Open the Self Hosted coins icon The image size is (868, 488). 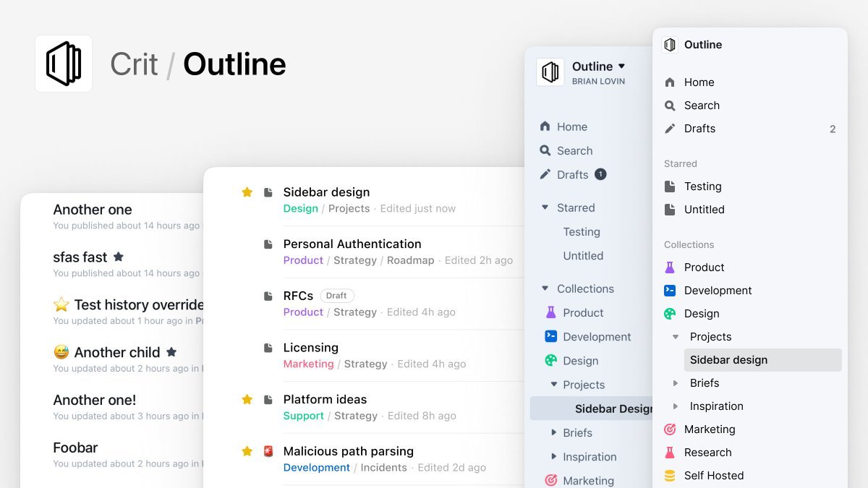click(x=670, y=476)
